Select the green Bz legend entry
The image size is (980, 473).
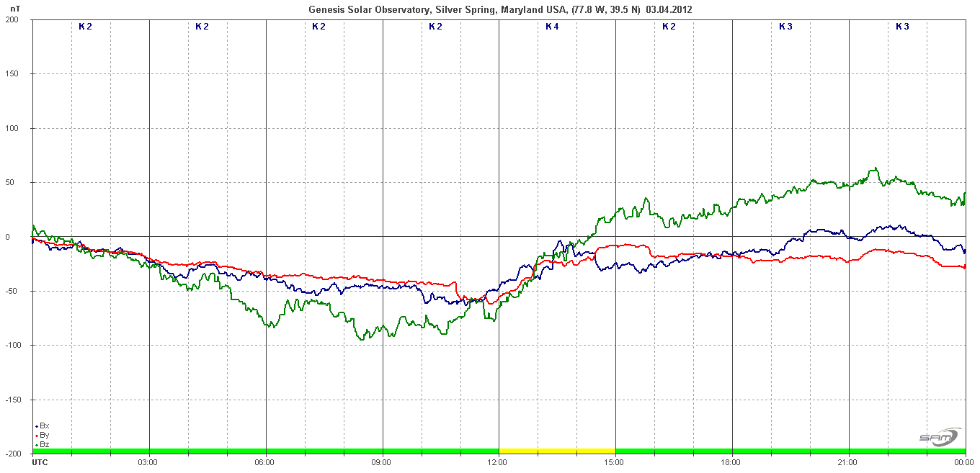[43, 444]
